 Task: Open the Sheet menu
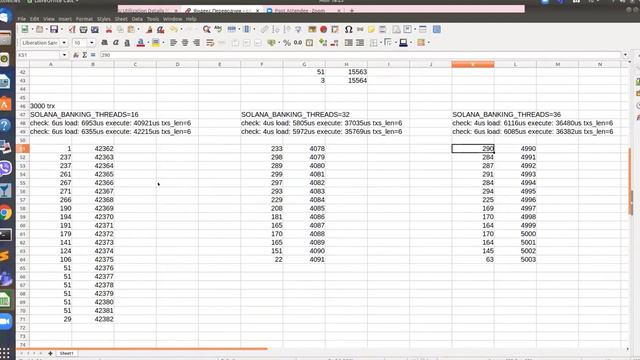pyautogui.click(x=121, y=19)
